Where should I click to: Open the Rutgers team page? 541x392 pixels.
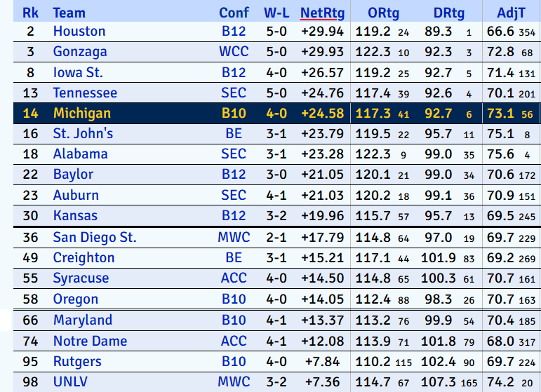click(77, 362)
